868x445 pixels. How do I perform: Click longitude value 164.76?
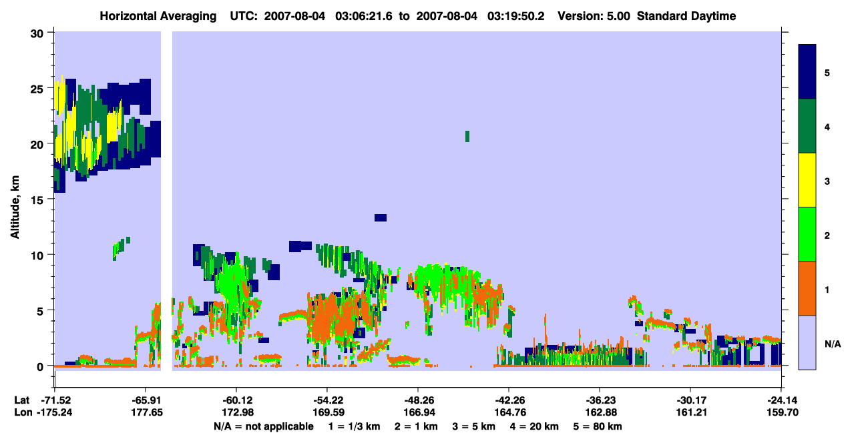click(x=509, y=412)
